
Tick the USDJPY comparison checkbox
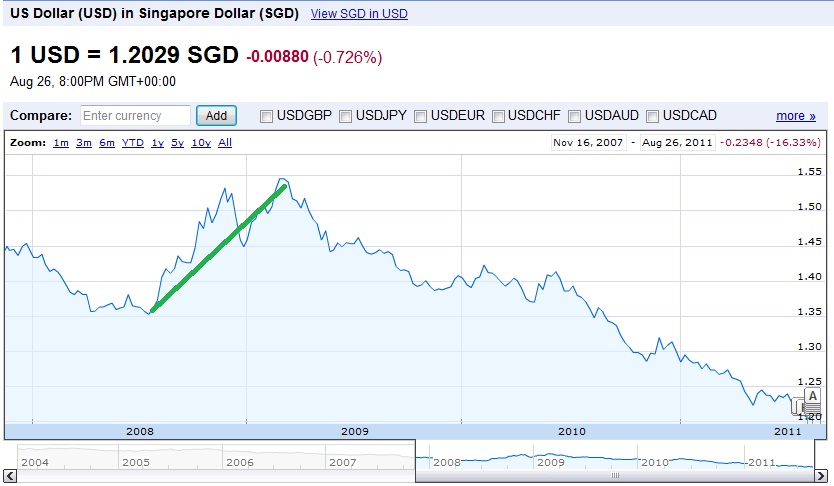[346, 116]
